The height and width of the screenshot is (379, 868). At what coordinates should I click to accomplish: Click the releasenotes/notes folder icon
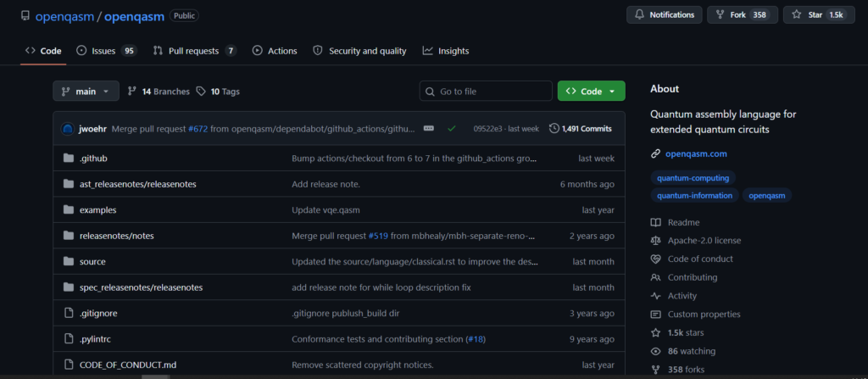(69, 236)
